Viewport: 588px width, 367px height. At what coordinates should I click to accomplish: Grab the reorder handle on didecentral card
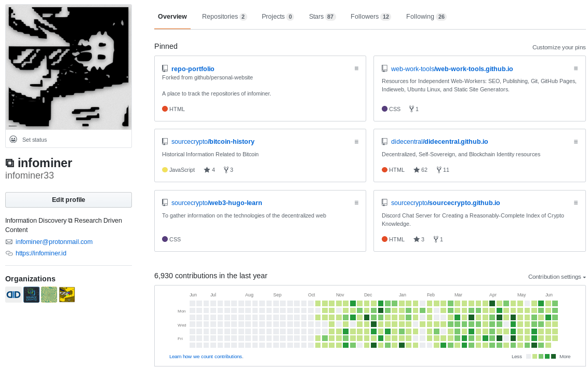click(576, 142)
